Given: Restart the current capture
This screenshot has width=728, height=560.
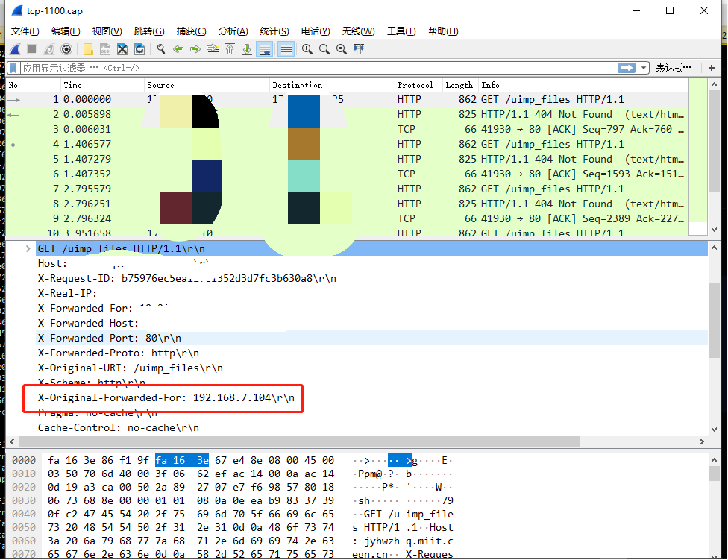Looking at the screenshot, I should point(49,49).
